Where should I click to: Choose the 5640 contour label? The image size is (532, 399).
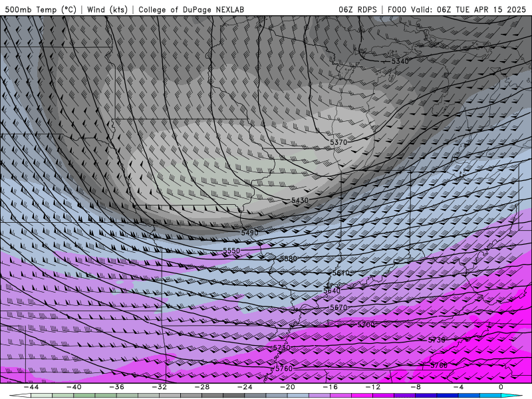331,291
